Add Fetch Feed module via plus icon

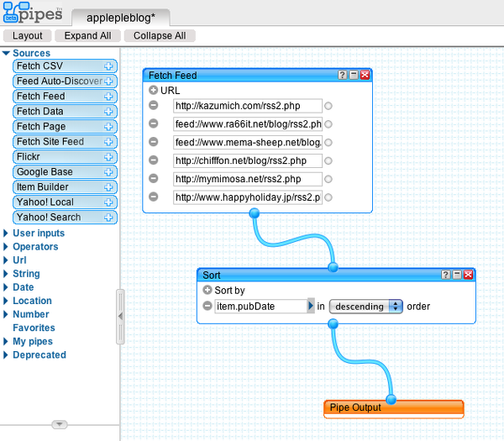pyautogui.click(x=108, y=97)
